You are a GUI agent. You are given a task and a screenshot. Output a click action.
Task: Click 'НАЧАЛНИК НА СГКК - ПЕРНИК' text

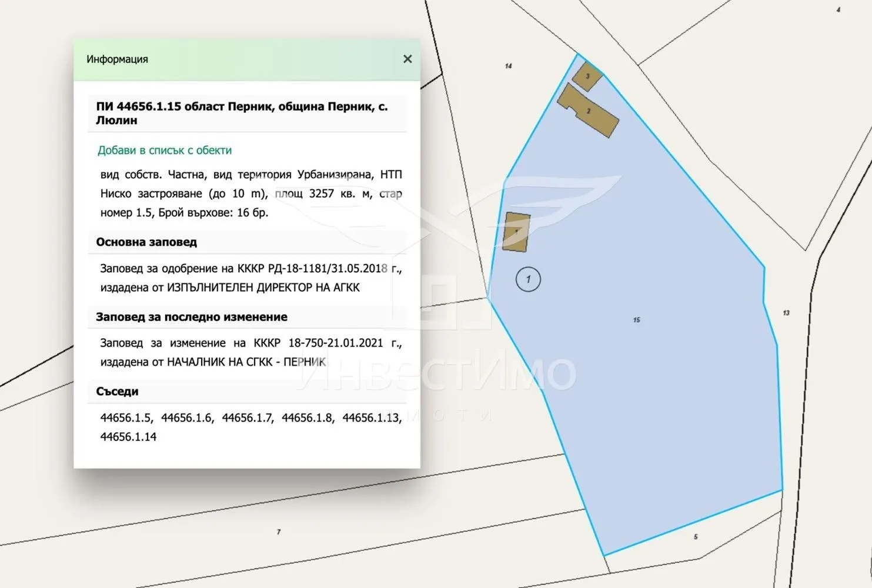click(x=246, y=362)
